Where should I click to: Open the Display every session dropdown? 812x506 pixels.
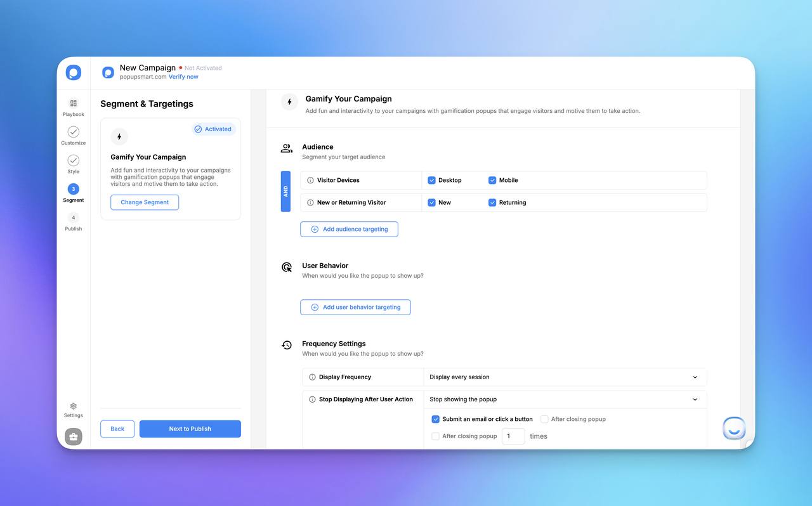(565, 377)
